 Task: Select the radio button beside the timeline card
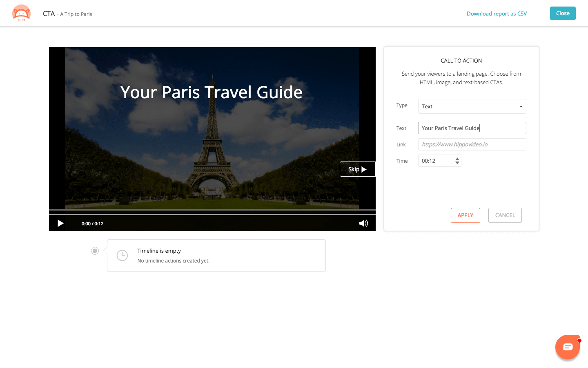95,251
